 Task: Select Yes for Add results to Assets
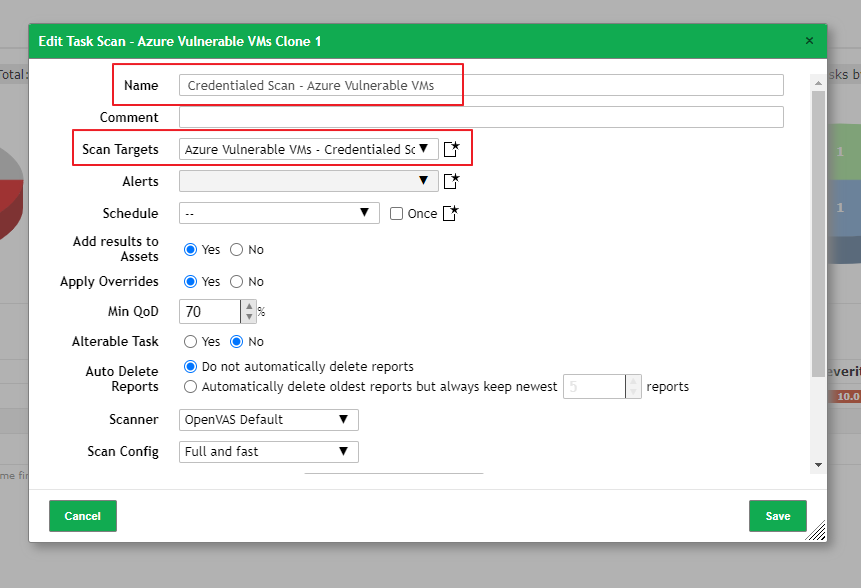(191, 250)
